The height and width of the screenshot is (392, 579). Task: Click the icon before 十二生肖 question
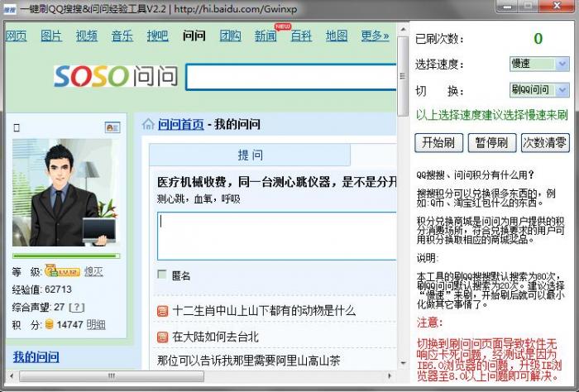[162, 311]
